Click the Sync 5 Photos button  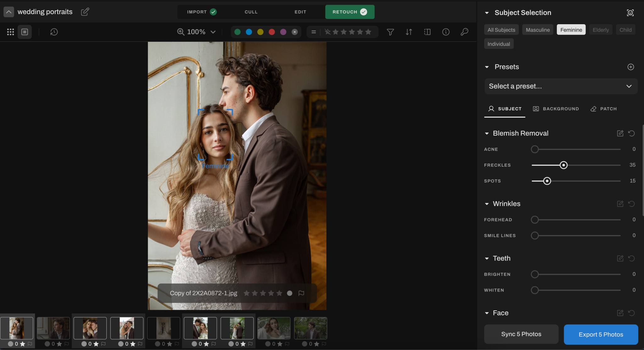pos(521,334)
